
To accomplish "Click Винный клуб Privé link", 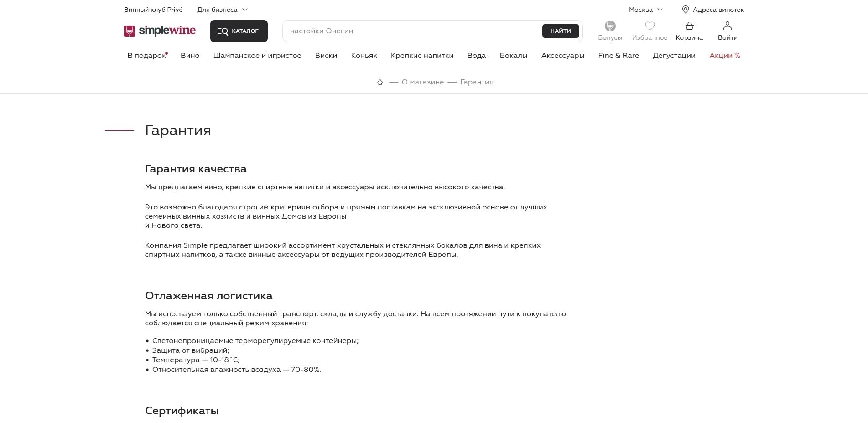I will pyautogui.click(x=153, y=10).
